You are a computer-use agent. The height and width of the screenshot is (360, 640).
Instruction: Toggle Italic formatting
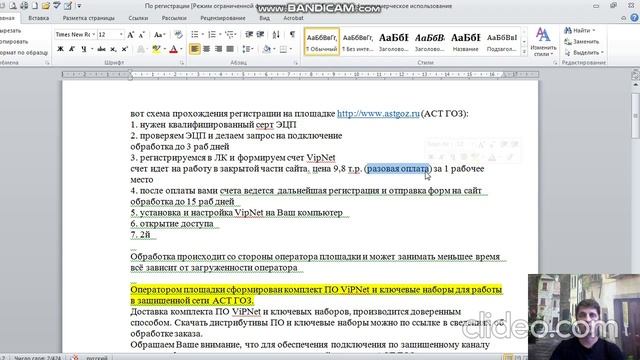coord(72,49)
